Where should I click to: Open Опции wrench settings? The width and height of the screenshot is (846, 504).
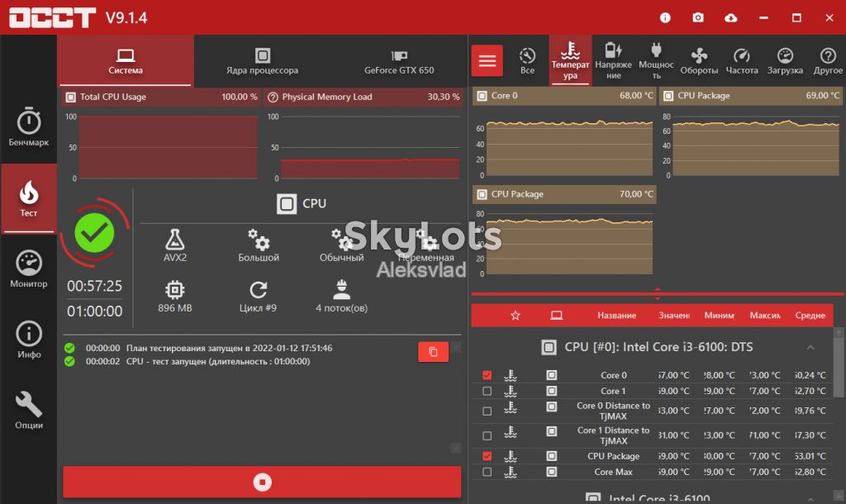point(29,410)
